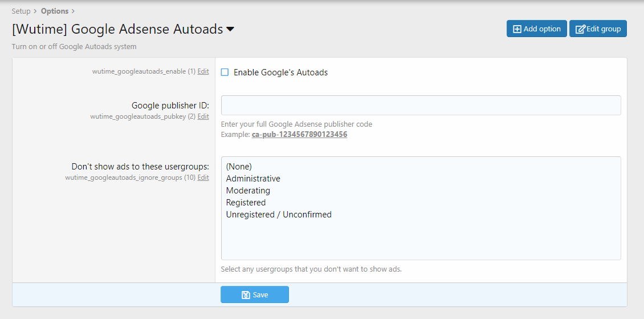Image resolution: width=644 pixels, height=319 pixels.
Task: Click the Google publisher ID label
Action: 170,106
